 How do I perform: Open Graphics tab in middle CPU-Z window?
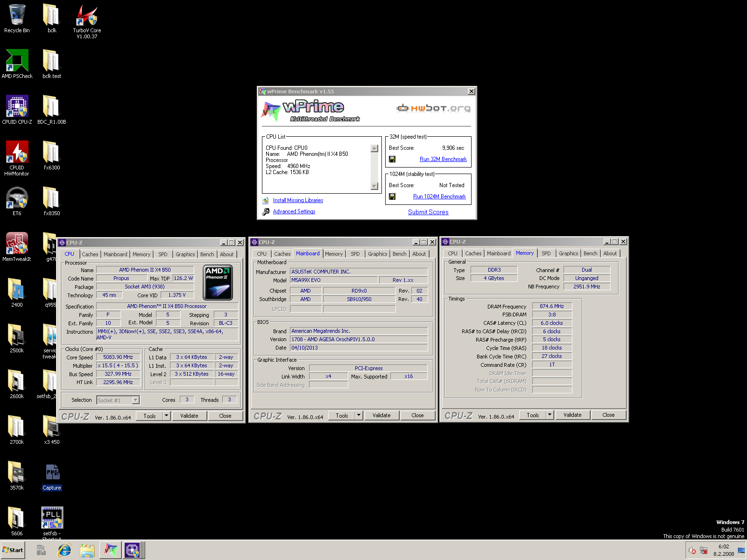pos(377,254)
